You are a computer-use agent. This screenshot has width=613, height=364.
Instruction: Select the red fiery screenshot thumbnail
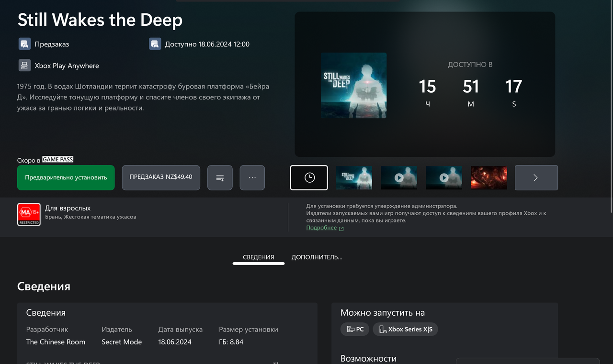(x=489, y=177)
